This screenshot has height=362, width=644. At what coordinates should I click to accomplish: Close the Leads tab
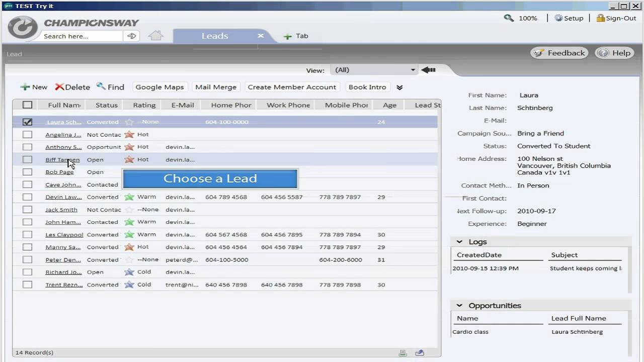[261, 36]
